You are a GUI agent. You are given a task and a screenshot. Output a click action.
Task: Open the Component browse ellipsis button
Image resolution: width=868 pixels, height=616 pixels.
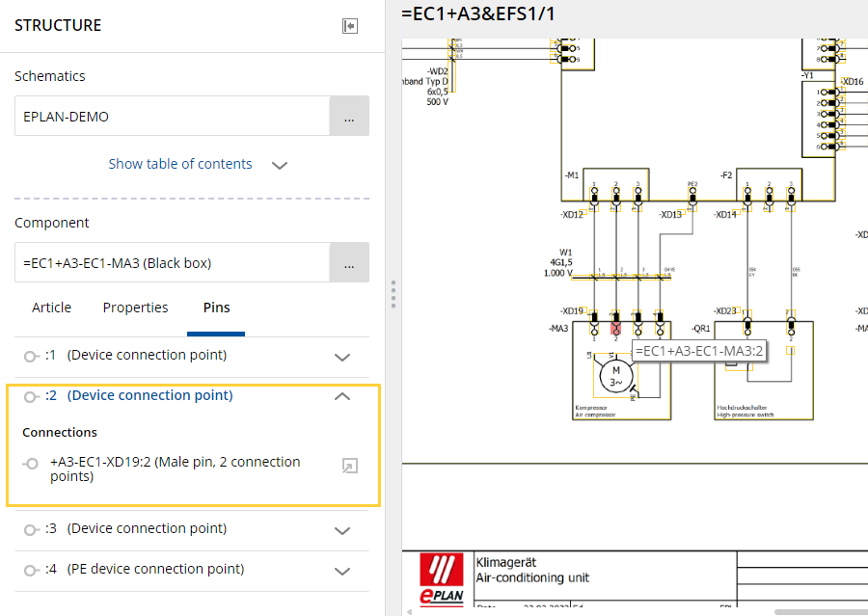click(349, 262)
